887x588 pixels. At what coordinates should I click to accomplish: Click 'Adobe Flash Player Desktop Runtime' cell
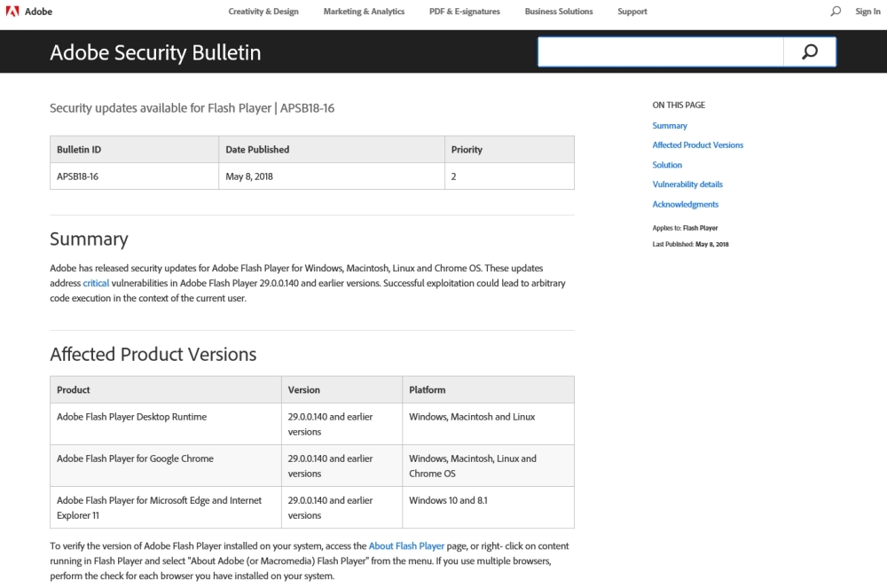coord(166,424)
